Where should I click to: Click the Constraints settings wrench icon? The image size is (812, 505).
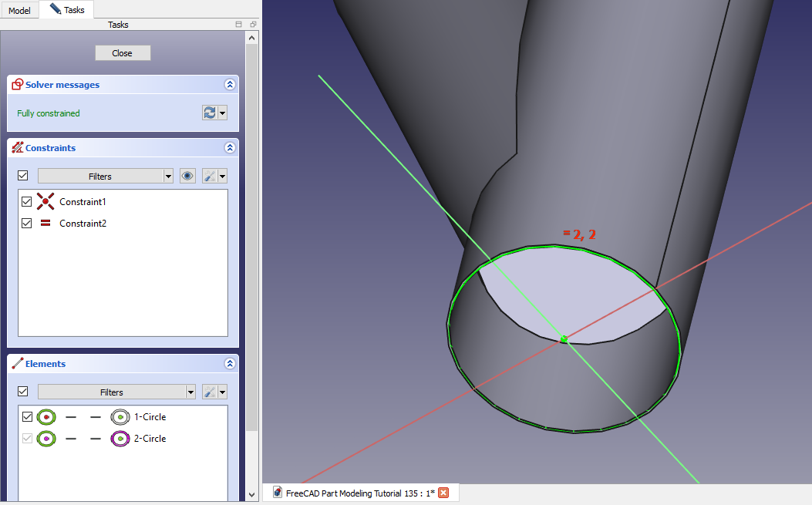[209, 177]
